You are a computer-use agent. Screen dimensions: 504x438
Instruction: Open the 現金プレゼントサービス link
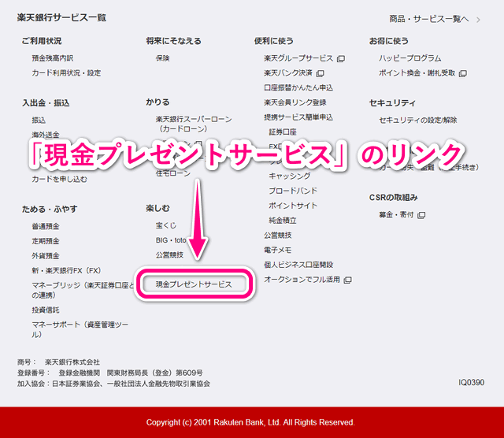coord(194,284)
